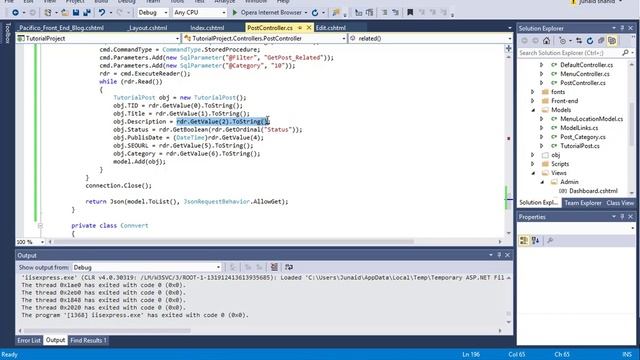
Task: Switch to Index.cshtml tab
Action: point(207,28)
